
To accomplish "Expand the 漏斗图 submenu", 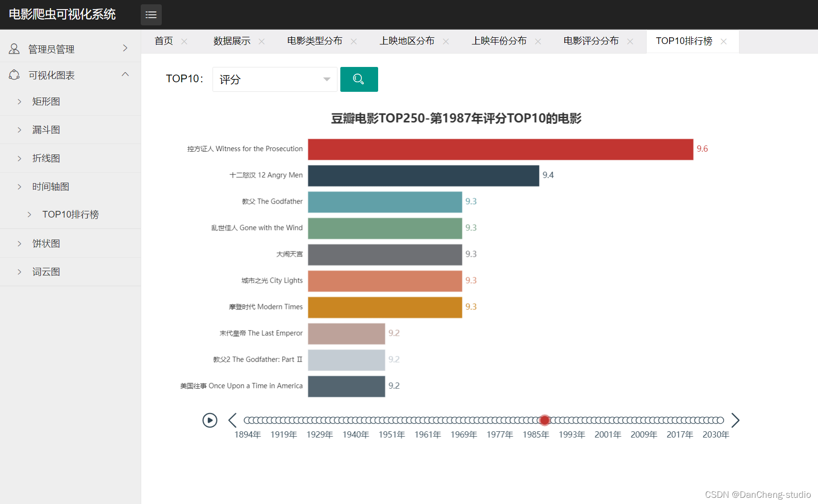I will [x=70, y=130].
